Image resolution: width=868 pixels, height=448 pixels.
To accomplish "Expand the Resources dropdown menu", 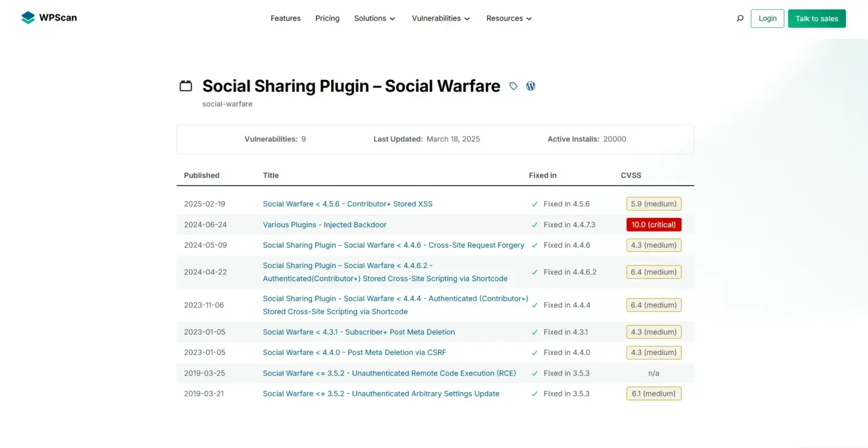I will coord(509,19).
